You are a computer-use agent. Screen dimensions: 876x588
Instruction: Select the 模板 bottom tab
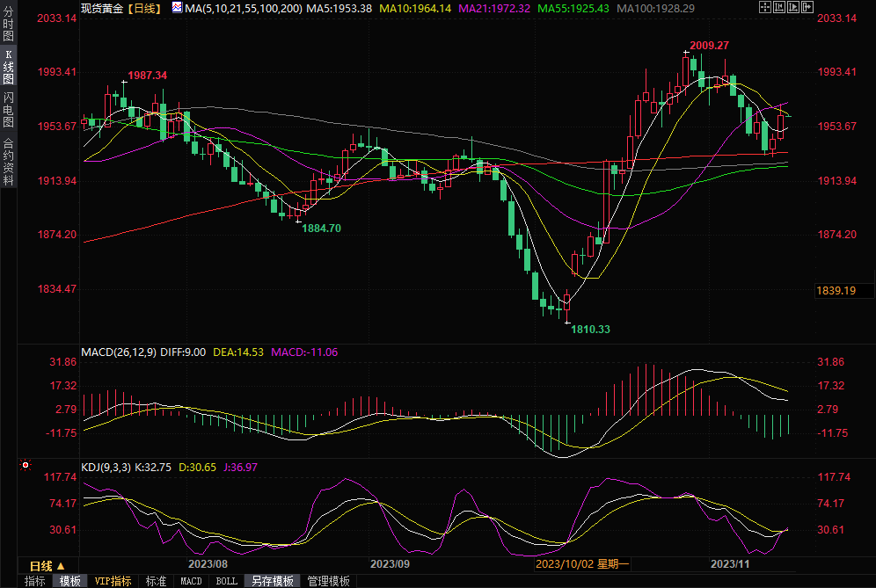(x=70, y=581)
